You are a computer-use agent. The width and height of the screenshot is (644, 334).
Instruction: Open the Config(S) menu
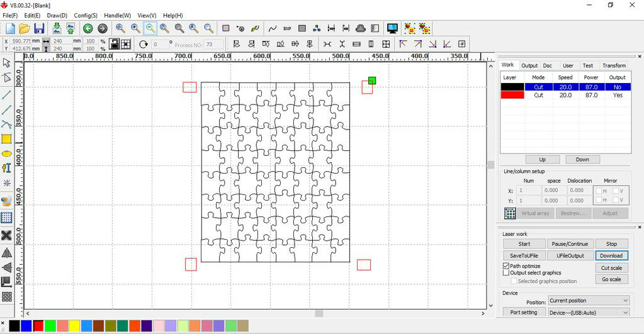pyautogui.click(x=86, y=16)
